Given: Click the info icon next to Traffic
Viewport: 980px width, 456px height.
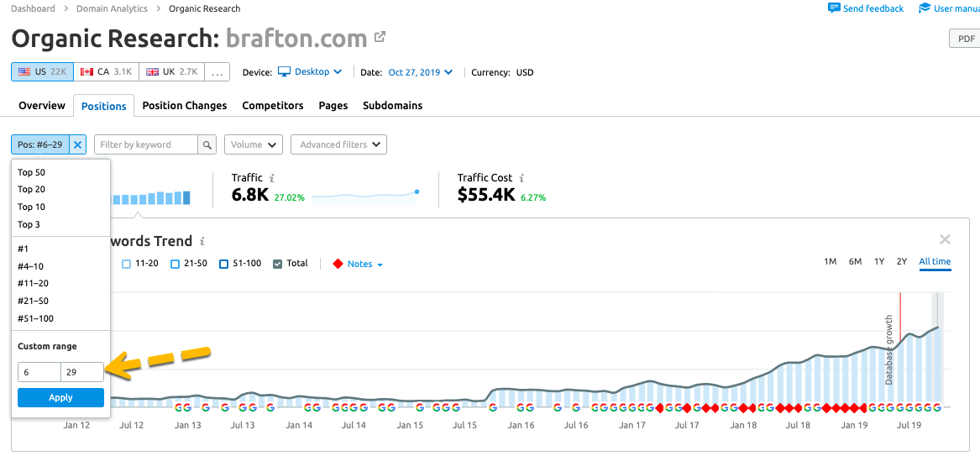Looking at the screenshot, I should point(272,178).
